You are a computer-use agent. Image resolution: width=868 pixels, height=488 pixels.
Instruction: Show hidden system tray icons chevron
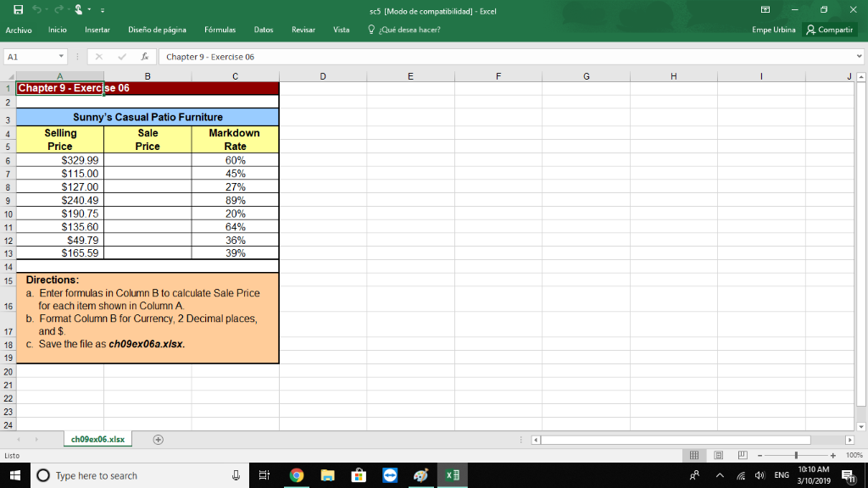click(x=720, y=475)
